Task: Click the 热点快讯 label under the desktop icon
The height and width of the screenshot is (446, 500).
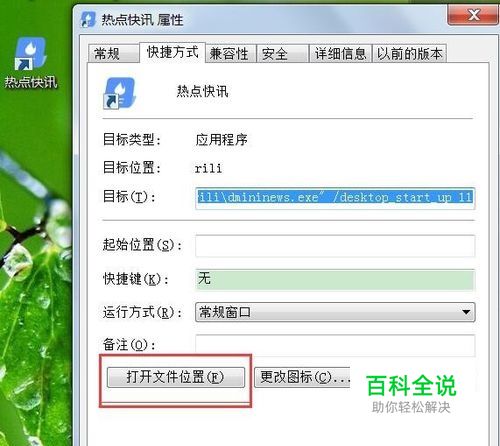Action: (x=31, y=82)
